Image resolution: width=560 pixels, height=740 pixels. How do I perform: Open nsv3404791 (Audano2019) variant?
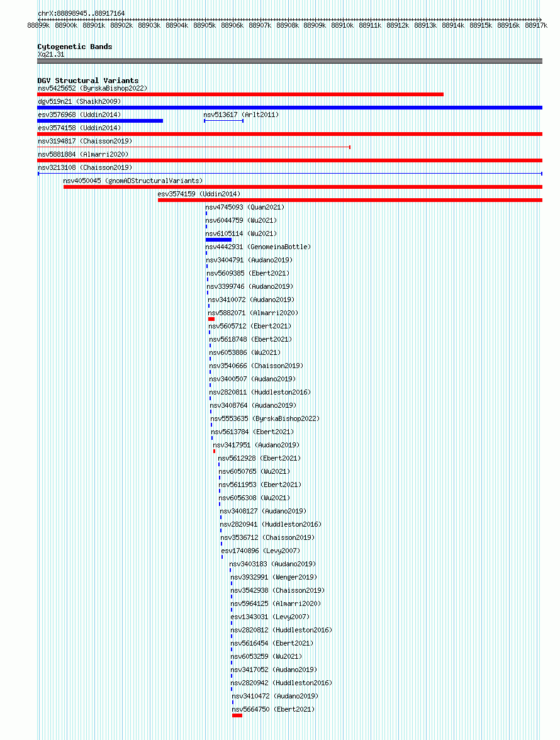pyautogui.click(x=249, y=260)
